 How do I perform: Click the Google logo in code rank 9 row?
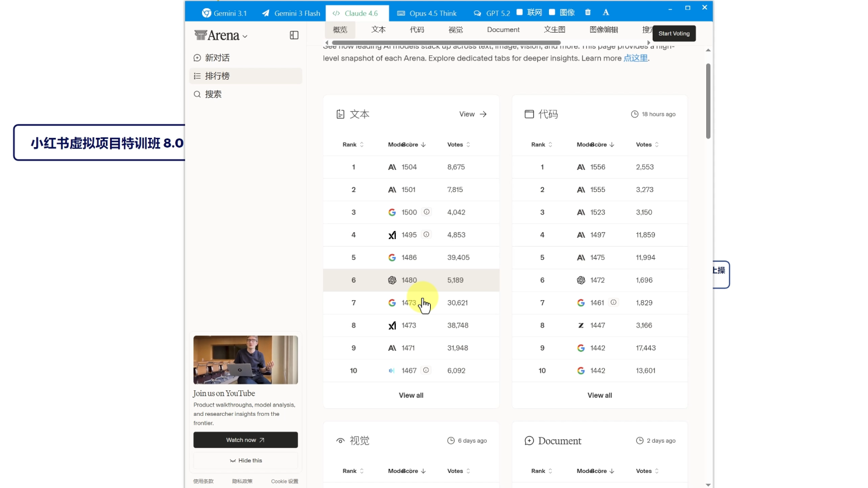pos(581,348)
